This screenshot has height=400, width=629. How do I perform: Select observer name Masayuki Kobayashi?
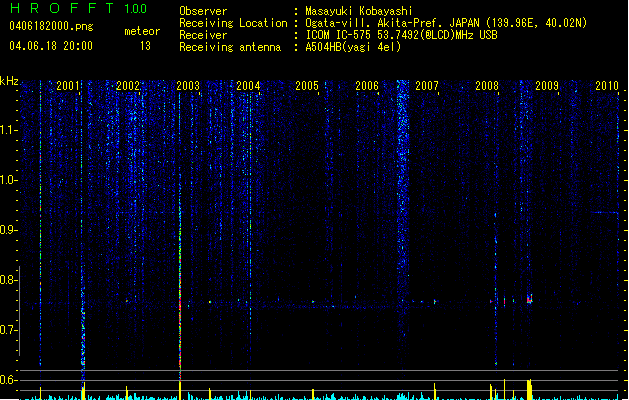pyautogui.click(x=359, y=11)
